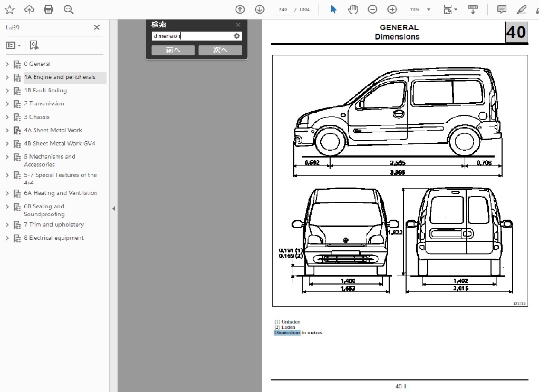The image size is (539, 392).
Task: Select the arrow selection tool
Action: (x=333, y=9)
